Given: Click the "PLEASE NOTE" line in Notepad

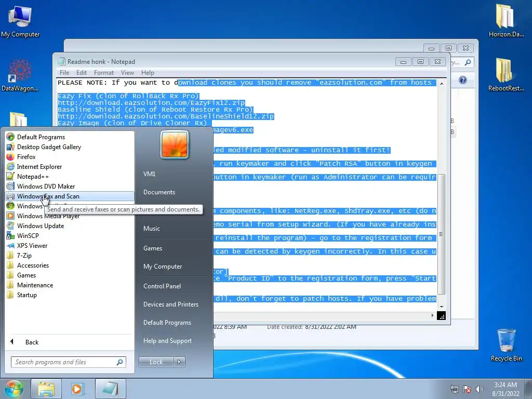Looking at the screenshot, I should pyautogui.click(x=246, y=83).
